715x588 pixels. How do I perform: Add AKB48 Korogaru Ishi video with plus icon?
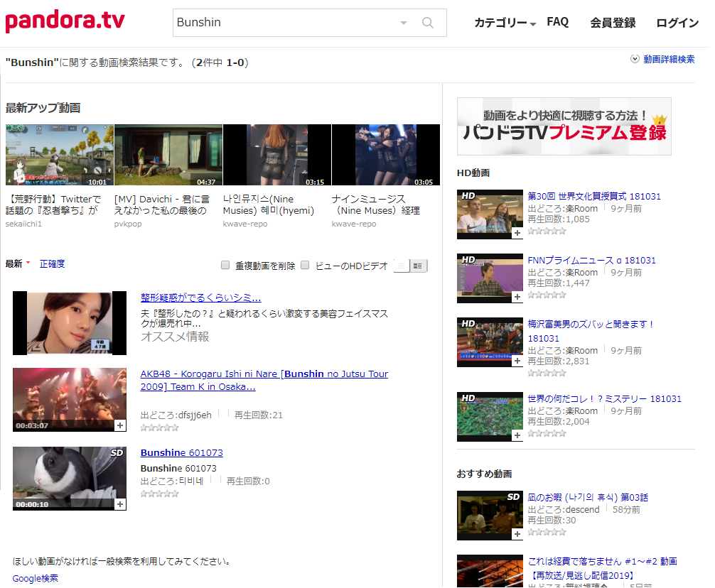[120, 425]
